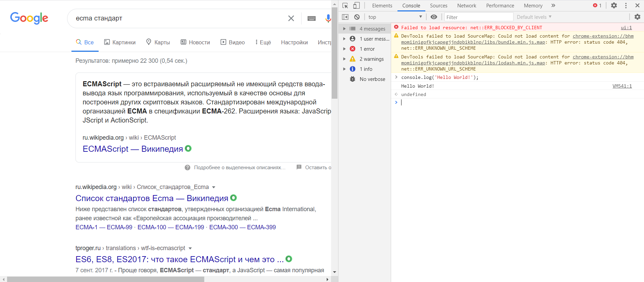Expand the 1 user messages group
The image size is (644, 282).
click(344, 39)
